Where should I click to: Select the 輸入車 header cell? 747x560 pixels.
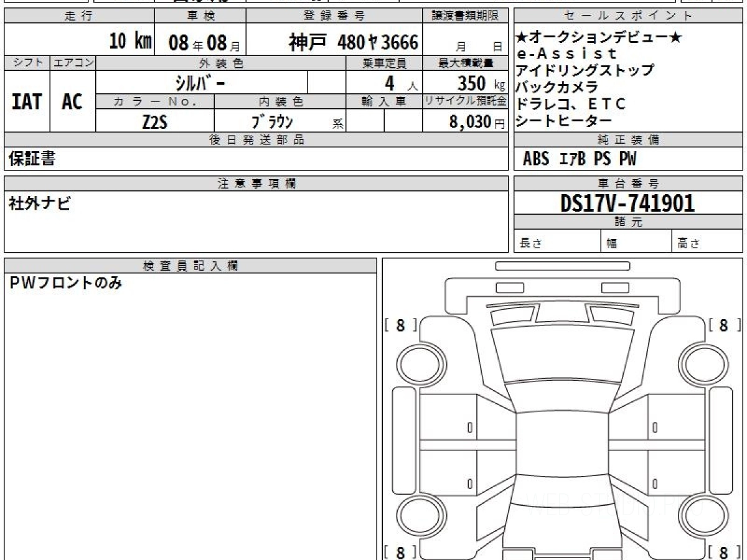[x=384, y=101]
